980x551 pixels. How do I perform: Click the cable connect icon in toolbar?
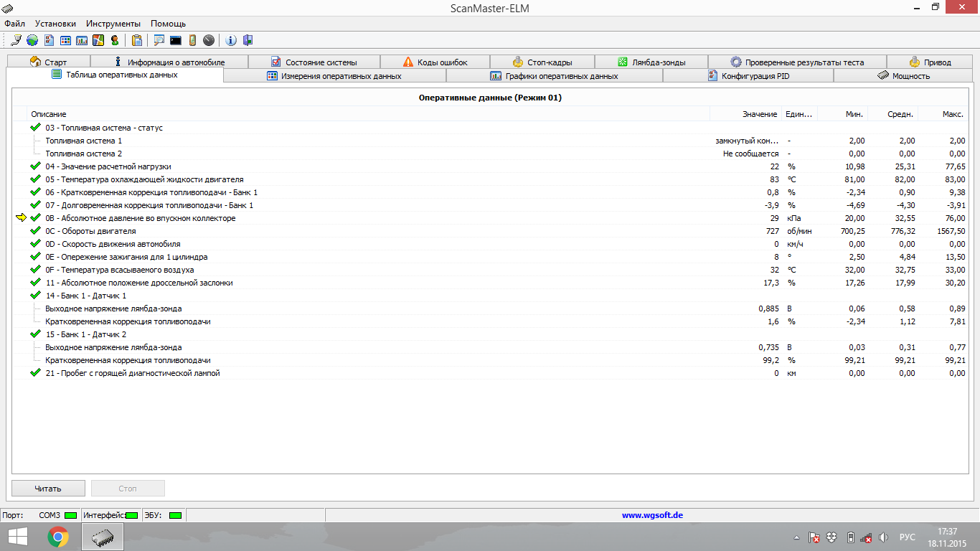pyautogui.click(x=16, y=40)
